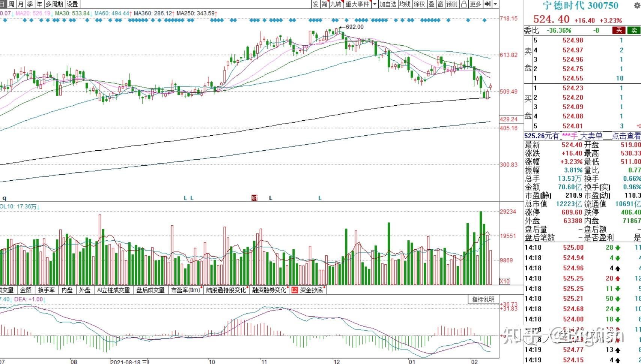The height and width of the screenshot is (364, 641).
Task: Expand the last dropdown arrow in toolbar
Action: click(495, 4)
